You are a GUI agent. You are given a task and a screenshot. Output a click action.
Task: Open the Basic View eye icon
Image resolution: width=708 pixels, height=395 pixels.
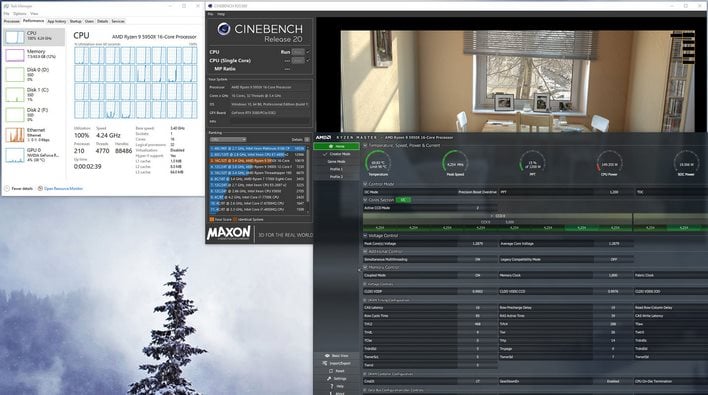[327, 356]
